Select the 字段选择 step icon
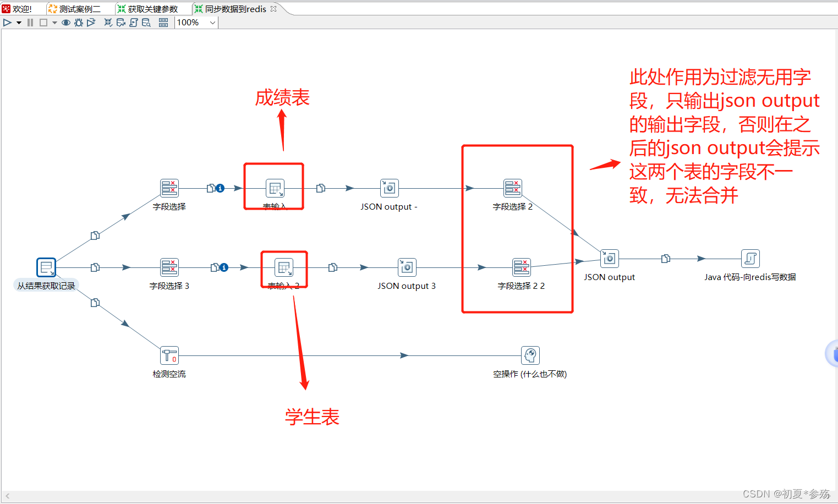Viewport: 838px width, 504px height. point(169,188)
